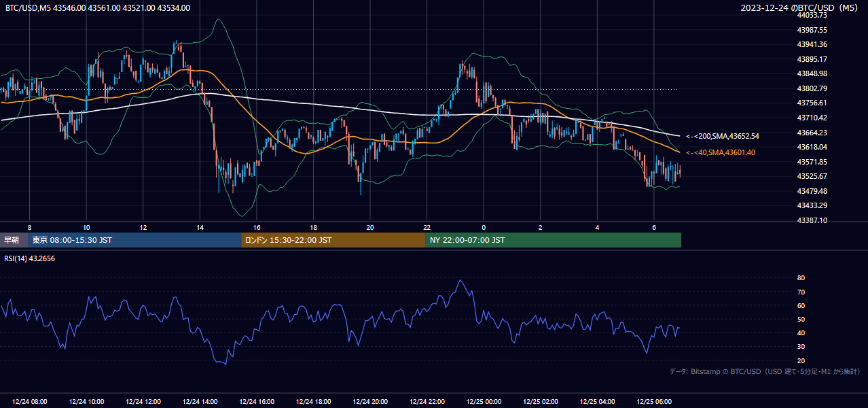Click the 12/25 00:00 date axis label

483,402
